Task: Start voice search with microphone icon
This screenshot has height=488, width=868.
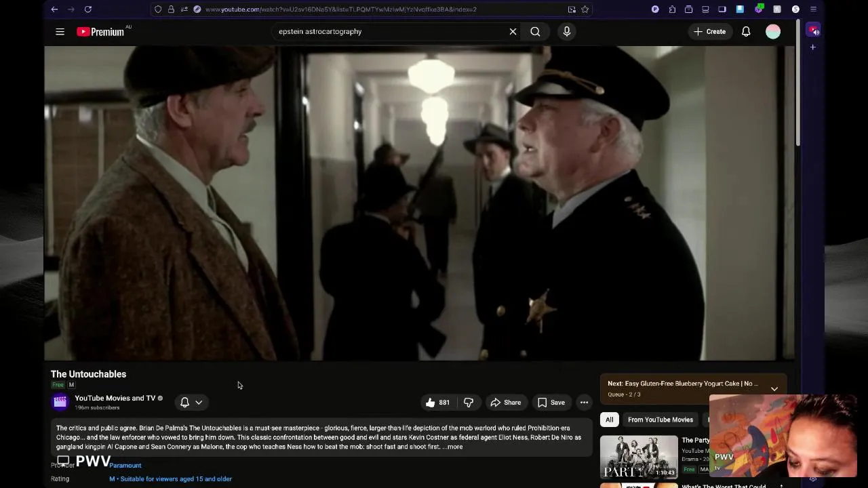Action: [567, 32]
